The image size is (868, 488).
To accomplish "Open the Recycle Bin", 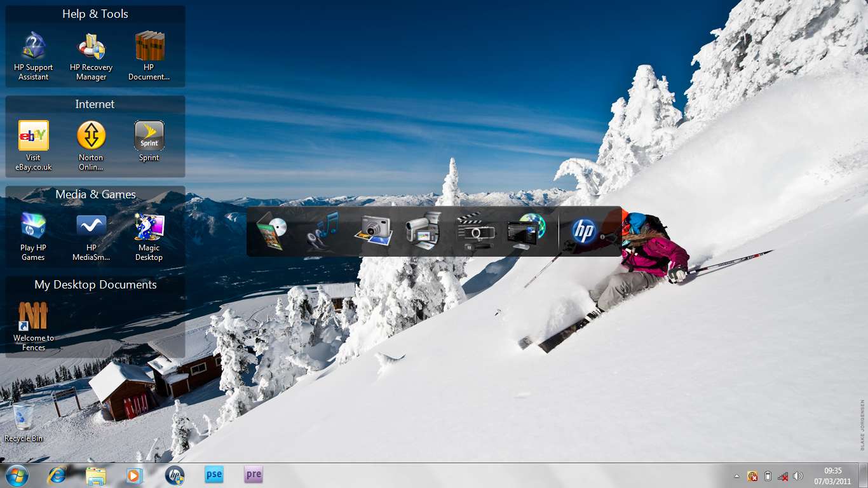I will (x=24, y=417).
